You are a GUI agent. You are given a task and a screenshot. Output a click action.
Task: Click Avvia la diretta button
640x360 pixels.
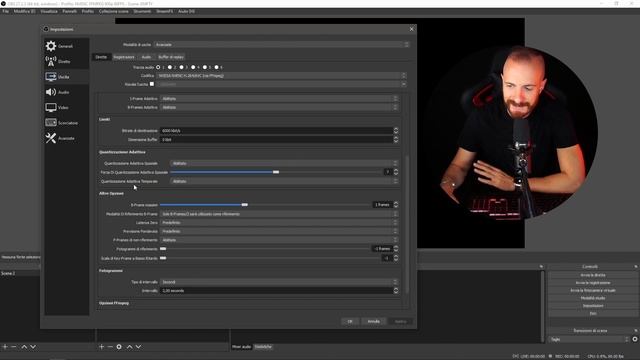[x=593, y=275]
